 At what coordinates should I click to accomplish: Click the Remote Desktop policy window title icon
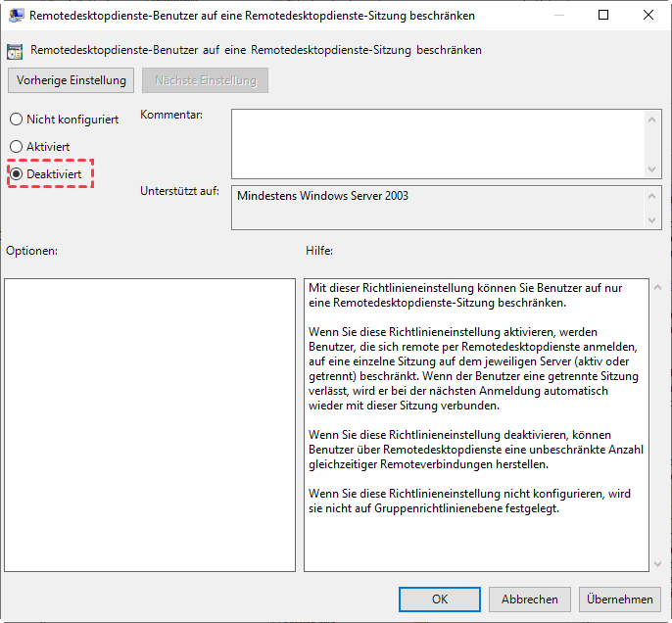click(17, 16)
